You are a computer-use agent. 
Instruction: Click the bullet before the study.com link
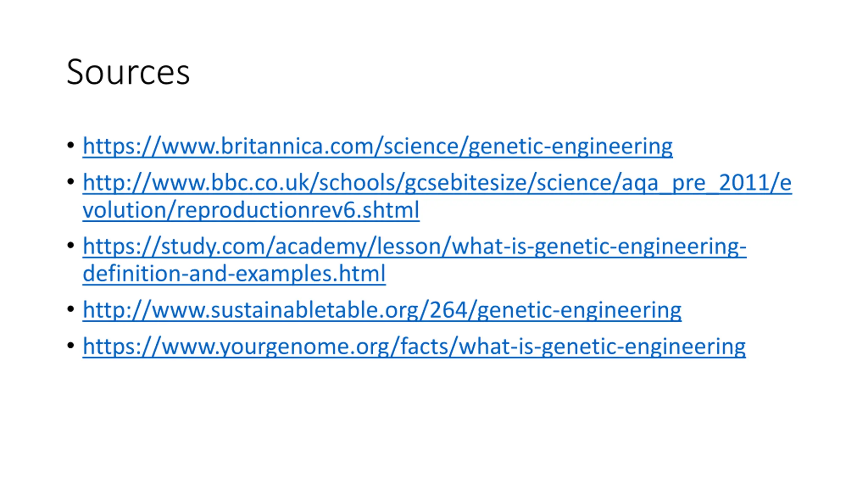point(71,245)
